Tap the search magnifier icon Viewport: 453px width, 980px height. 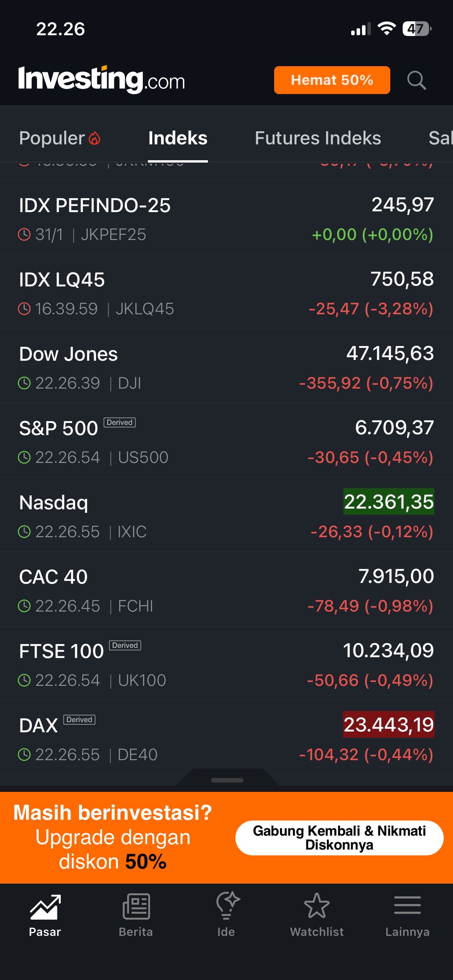(416, 81)
